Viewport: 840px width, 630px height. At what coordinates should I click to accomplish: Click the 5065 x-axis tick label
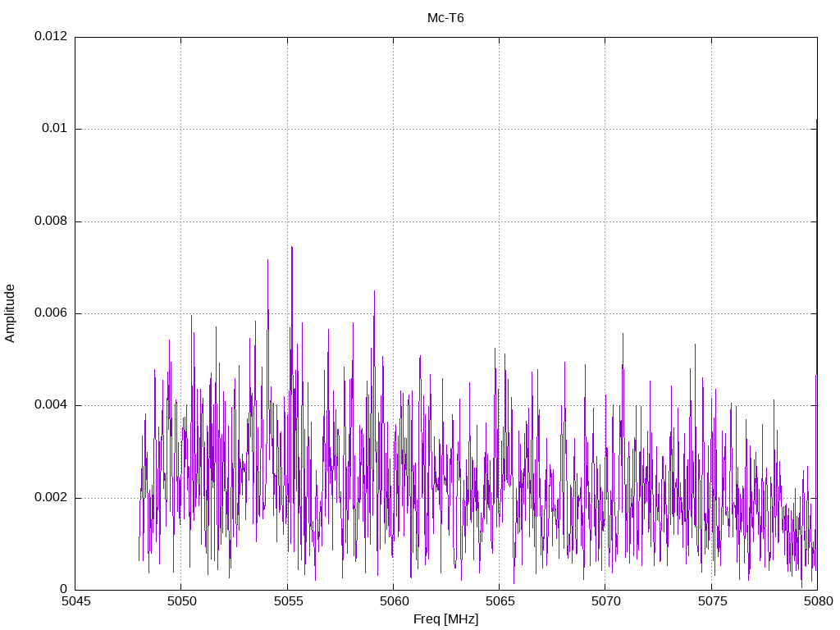[x=500, y=601]
